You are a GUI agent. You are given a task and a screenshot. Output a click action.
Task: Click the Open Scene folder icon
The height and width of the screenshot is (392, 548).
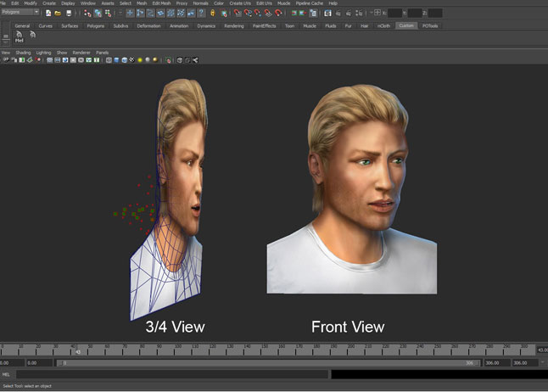57,13
